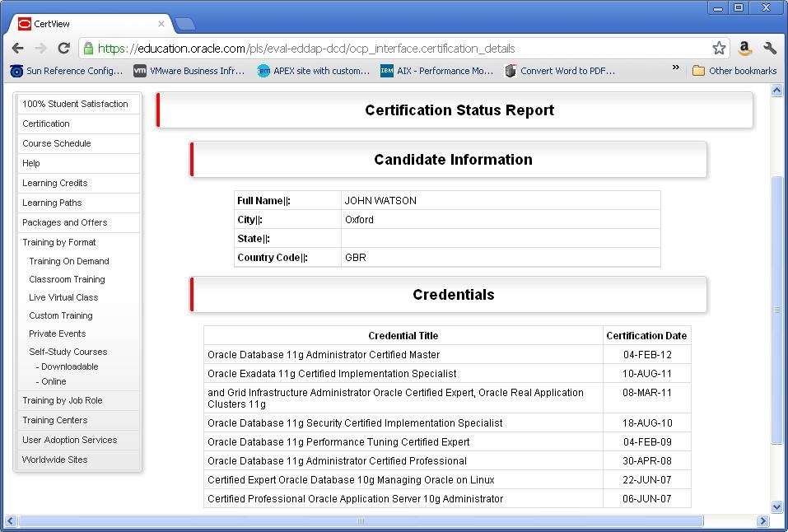The height and width of the screenshot is (532, 788).
Task: Click the Credentials heading
Action: [454, 295]
